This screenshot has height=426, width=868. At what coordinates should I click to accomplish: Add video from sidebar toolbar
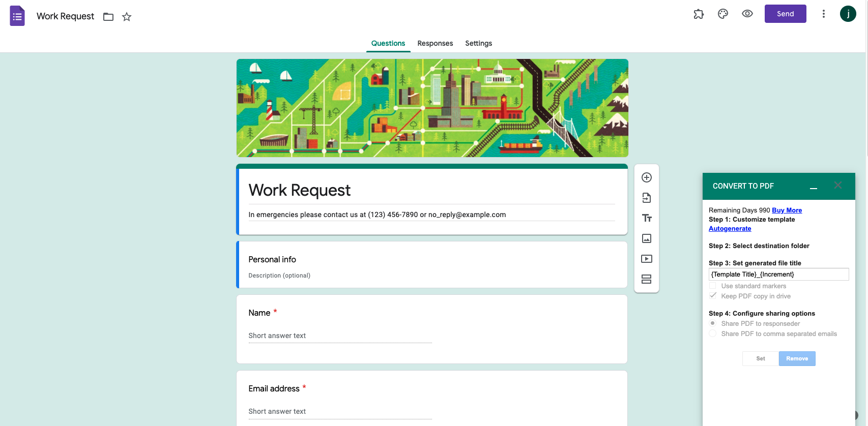pos(647,259)
